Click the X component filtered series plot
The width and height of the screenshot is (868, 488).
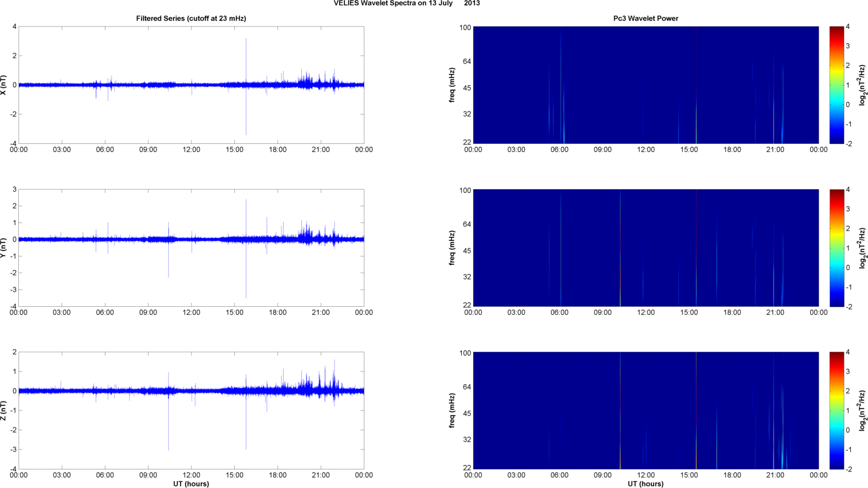coord(191,85)
